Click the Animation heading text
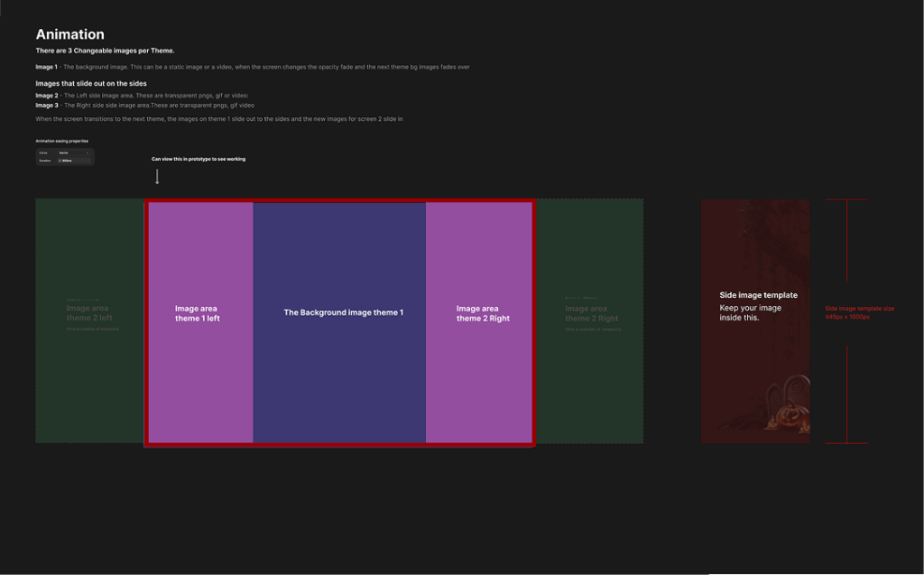The height and width of the screenshot is (575, 924). (69, 34)
